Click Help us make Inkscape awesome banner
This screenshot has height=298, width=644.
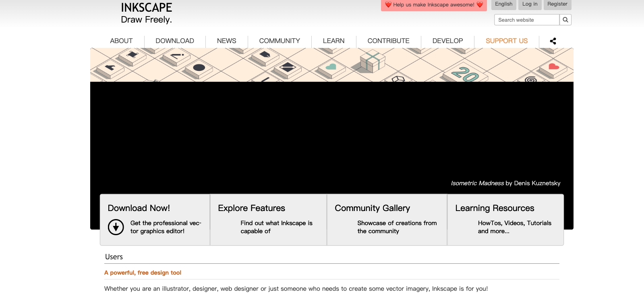434,5
